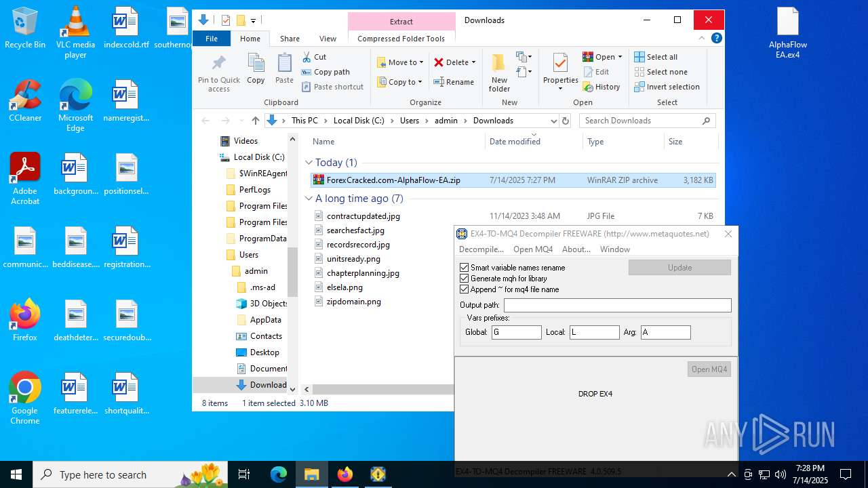
Task: Open the File ribbon tab
Action: pyautogui.click(x=212, y=39)
